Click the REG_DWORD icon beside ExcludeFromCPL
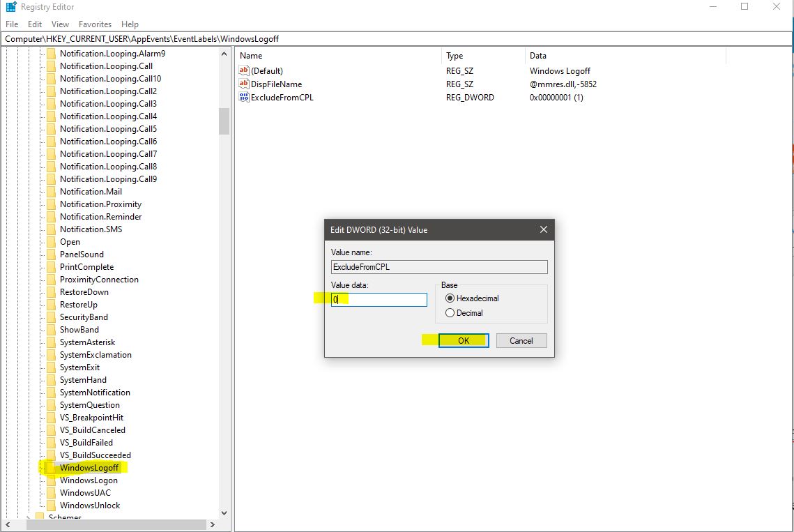 [243, 97]
